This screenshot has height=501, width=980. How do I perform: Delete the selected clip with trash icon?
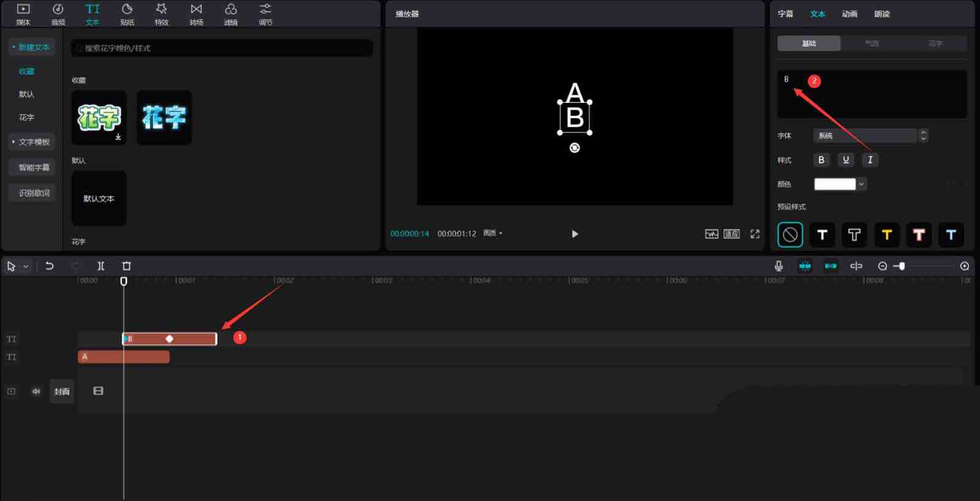[127, 266]
